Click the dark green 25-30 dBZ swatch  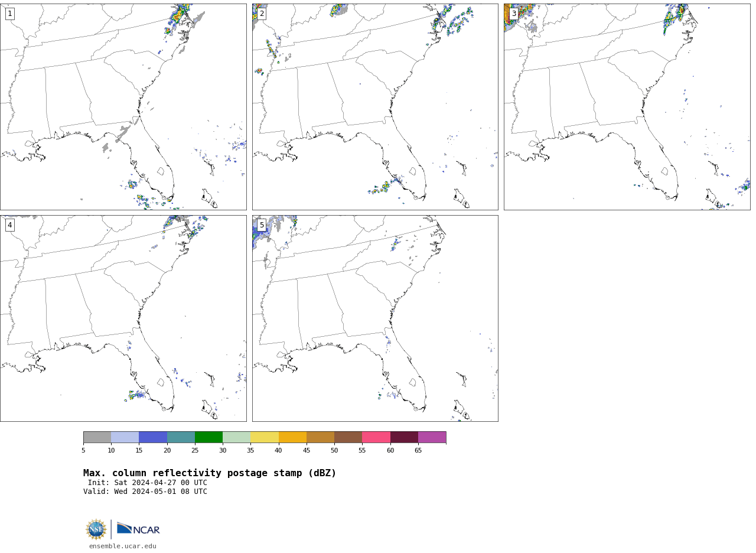[x=208, y=437]
